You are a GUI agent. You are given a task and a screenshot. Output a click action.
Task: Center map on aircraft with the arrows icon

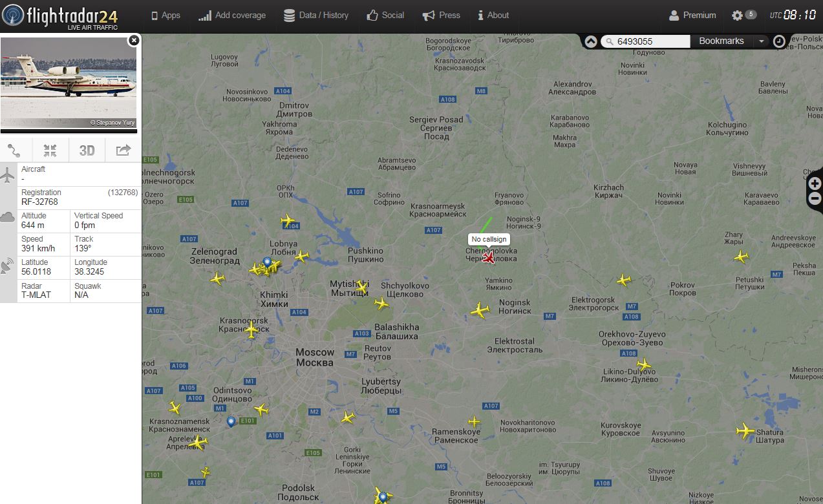tap(50, 151)
